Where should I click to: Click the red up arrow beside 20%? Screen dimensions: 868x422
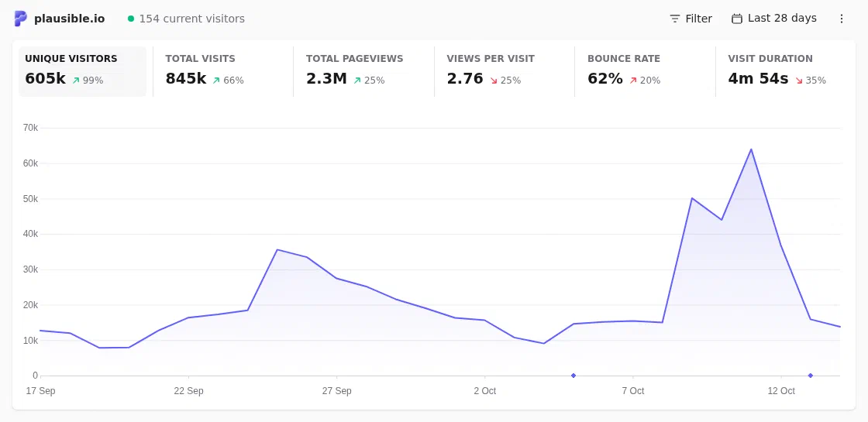(x=633, y=81)
